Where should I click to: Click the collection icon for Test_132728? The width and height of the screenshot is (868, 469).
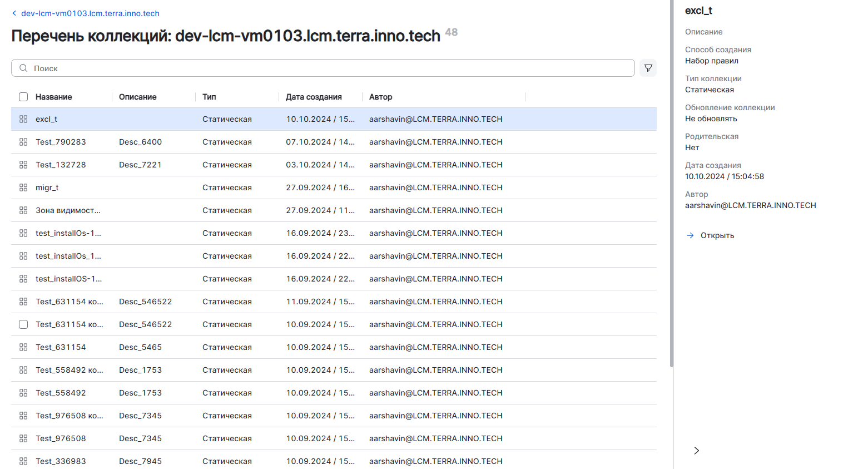pos(23,165)
